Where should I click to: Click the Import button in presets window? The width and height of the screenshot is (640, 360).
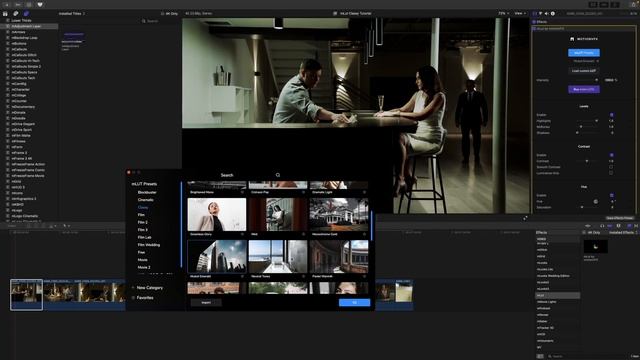[206, 302]
